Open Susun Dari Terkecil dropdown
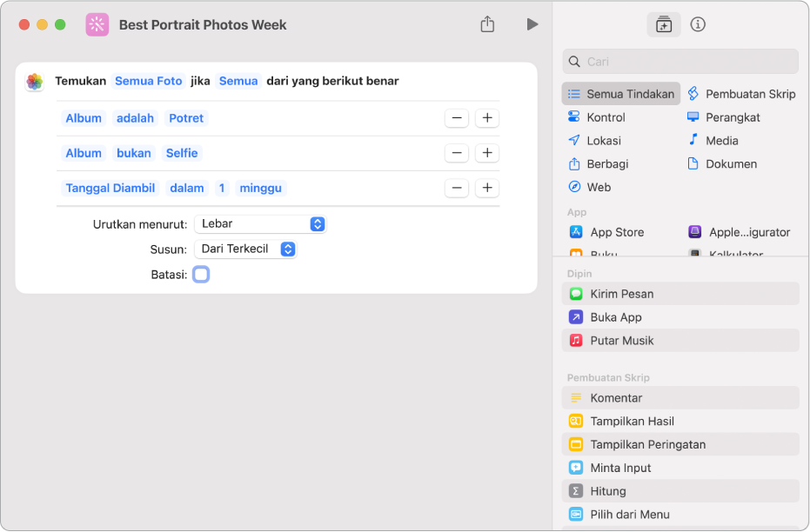 click(x=245, y=249)
